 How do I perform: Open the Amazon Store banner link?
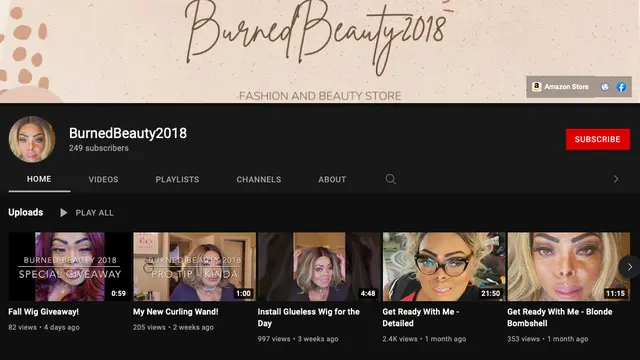[560, 87]
